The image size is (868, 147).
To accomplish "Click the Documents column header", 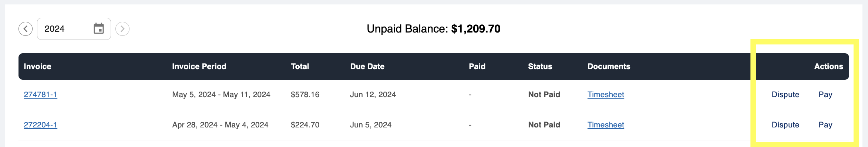I will click(x=609, y=66).
